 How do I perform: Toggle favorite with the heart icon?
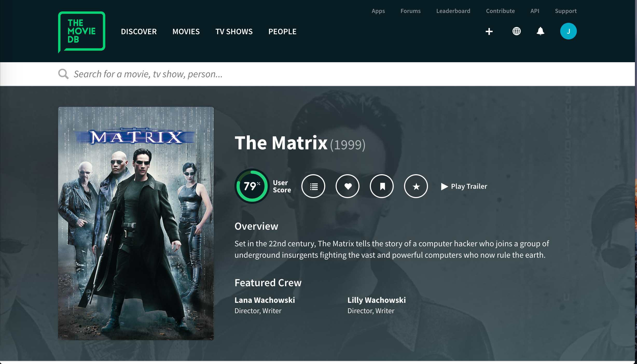point(348,186)
